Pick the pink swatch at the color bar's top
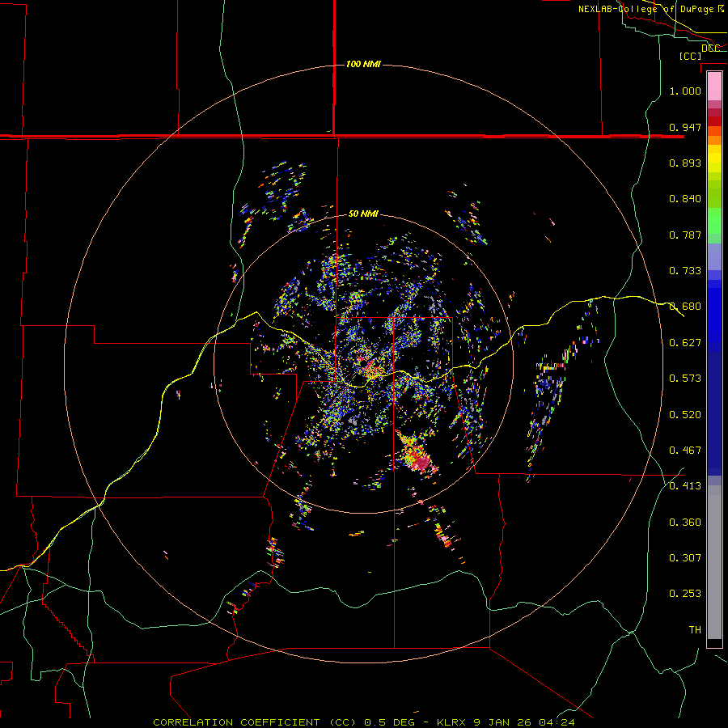The width and height of the screenshot is (728, 728). 714,86
